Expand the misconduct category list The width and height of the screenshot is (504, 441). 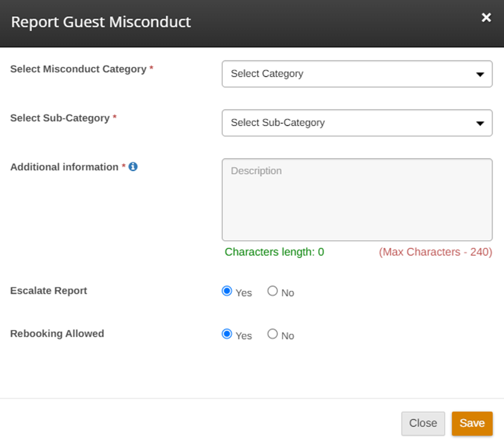(x=357, y=74)
